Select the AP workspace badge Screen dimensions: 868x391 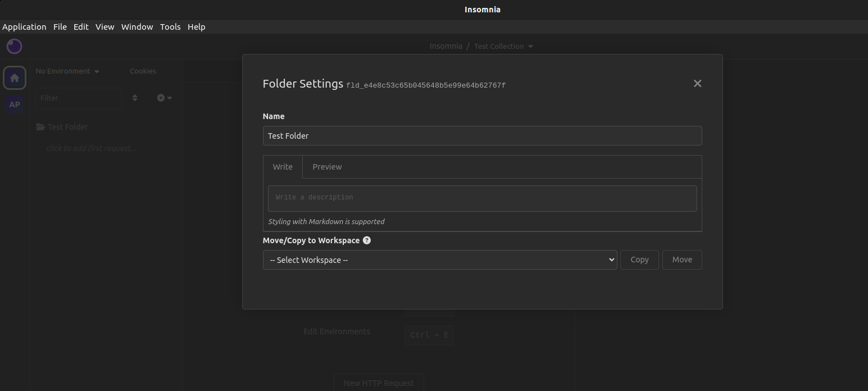click(x=15, y=104)
